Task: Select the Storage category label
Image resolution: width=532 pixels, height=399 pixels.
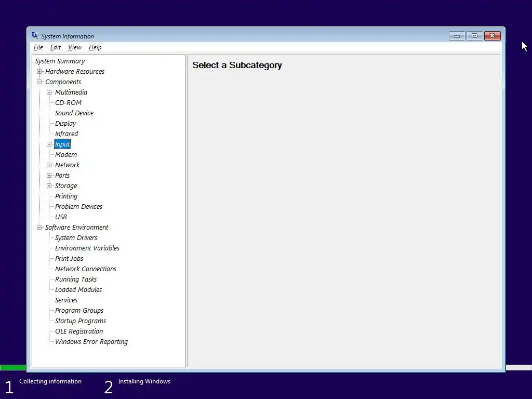Action: tap(66, 185)
